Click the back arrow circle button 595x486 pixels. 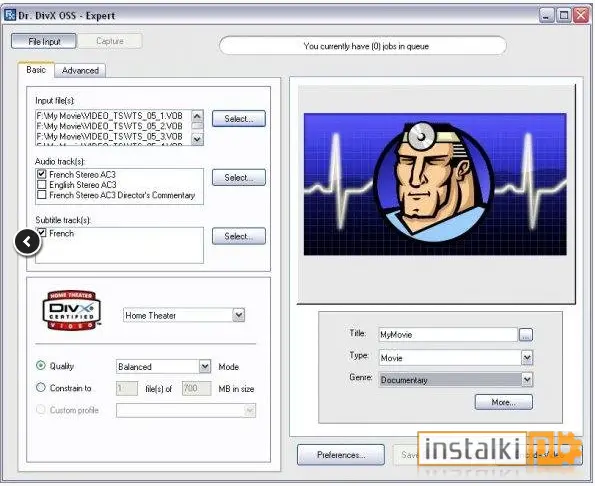(x=27, y=242)
